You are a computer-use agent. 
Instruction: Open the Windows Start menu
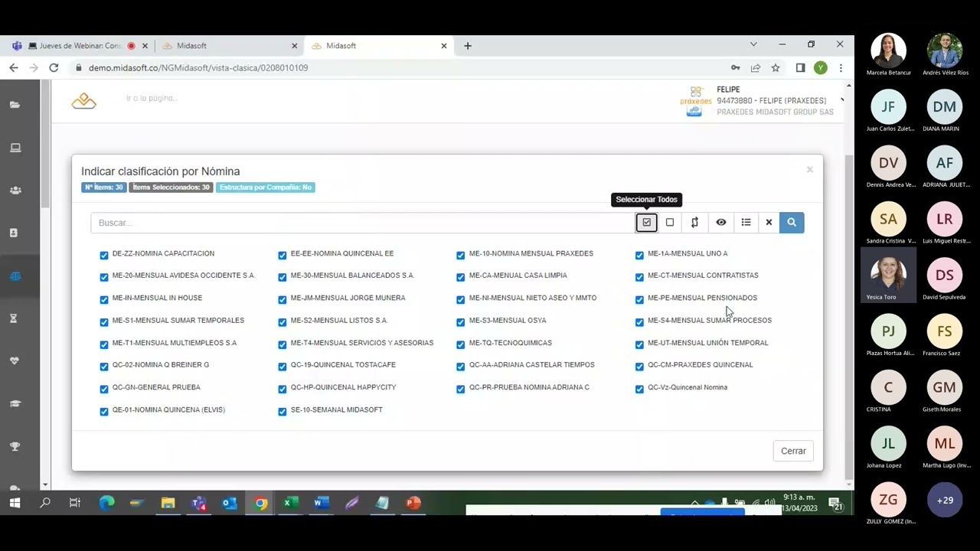click(14, 503)
